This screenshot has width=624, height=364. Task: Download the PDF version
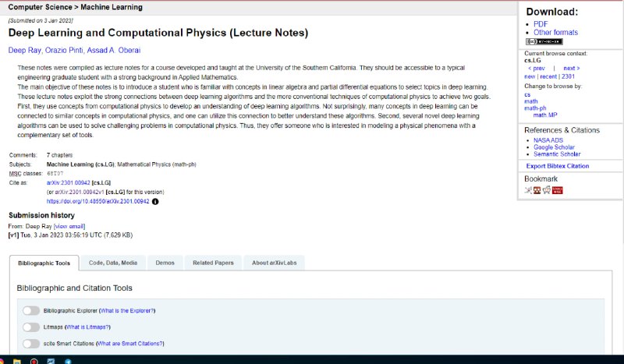click(540, 24)
